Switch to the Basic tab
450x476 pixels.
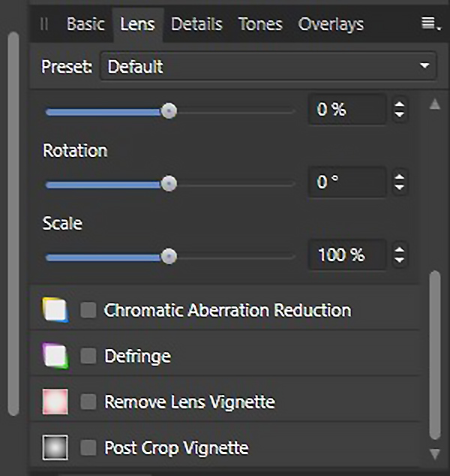click(x=85, y=24)
